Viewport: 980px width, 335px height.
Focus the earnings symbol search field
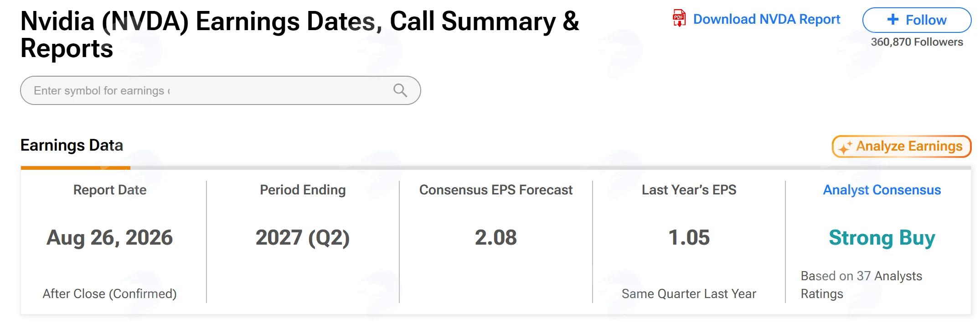[x=220, y=90]
